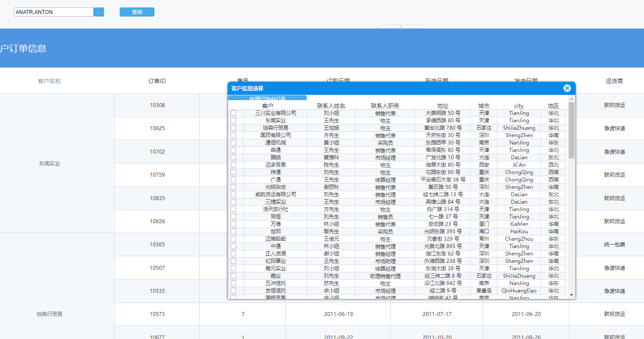Click the city column header

click(519, 106)
